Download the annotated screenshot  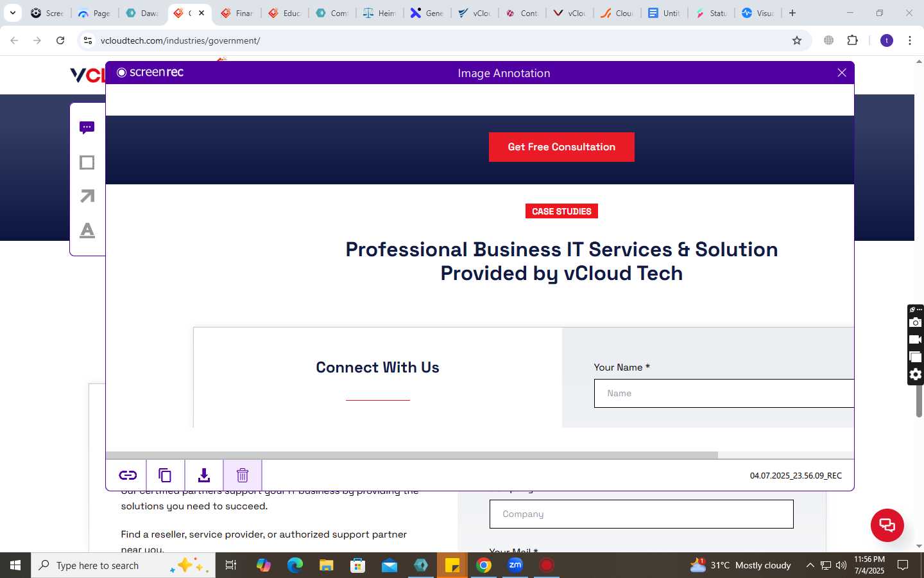204,475
